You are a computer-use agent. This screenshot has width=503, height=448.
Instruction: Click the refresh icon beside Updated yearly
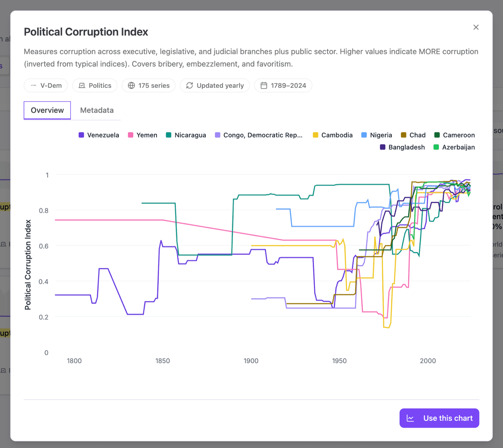pos(190,85)
